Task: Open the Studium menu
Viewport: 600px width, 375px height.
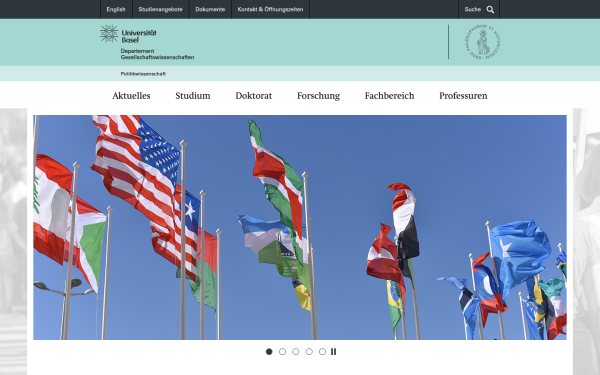Action: pyautogui.click(x=193, y=96)
